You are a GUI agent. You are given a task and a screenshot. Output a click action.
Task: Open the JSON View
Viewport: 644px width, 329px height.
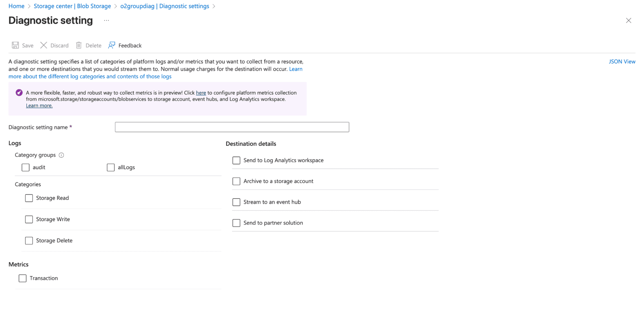tap(622, 61)
